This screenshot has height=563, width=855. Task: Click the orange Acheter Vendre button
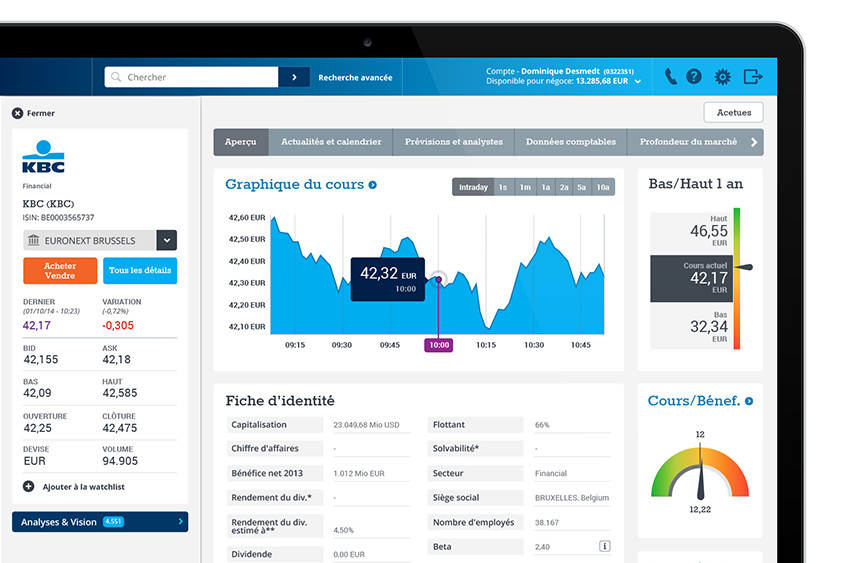tap(60, 271)
